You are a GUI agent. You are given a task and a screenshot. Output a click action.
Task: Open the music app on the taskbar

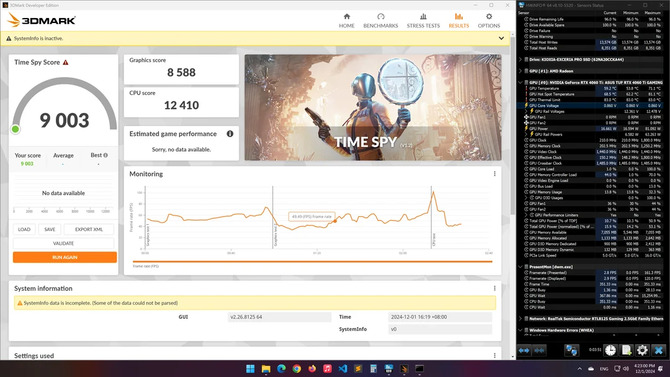[327, 368]
